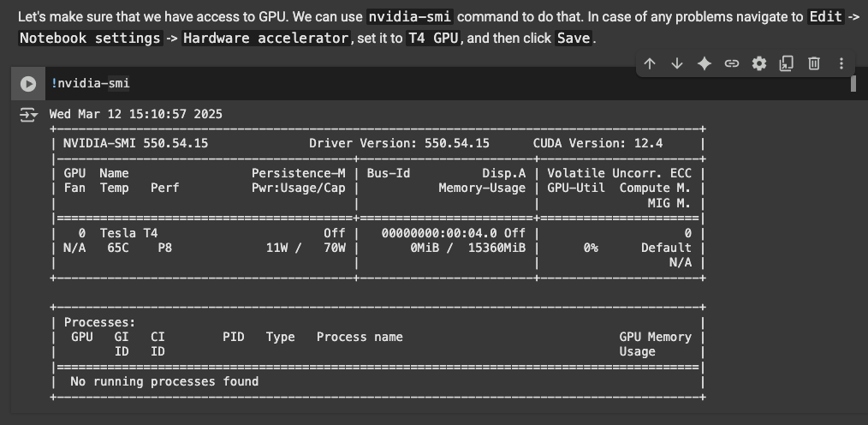
Task: Click '70W' power cap value
Action: pos(335,248)
